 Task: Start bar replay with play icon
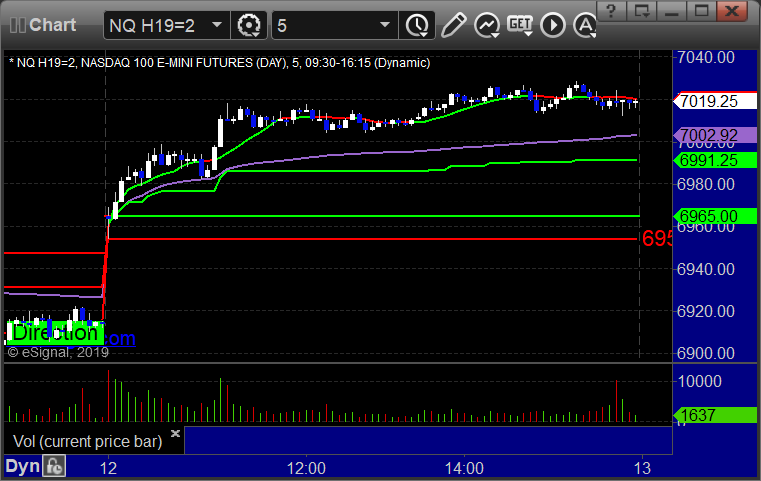point(553,25)
